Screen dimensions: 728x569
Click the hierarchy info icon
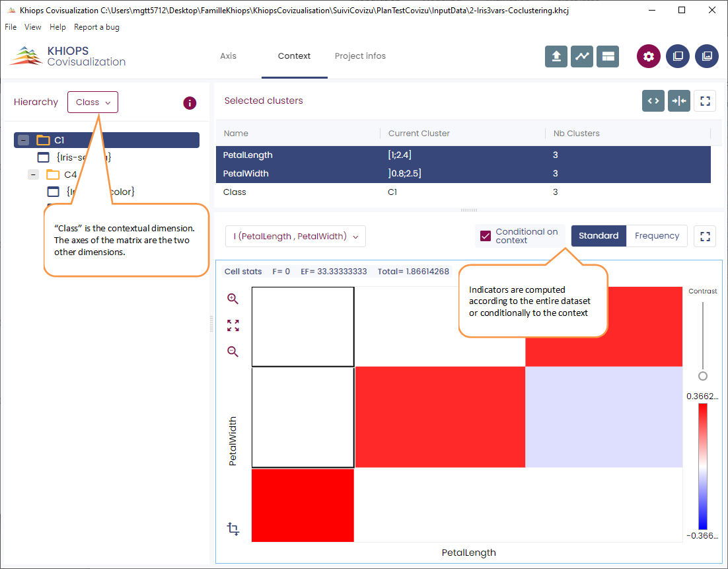(190, 102)
